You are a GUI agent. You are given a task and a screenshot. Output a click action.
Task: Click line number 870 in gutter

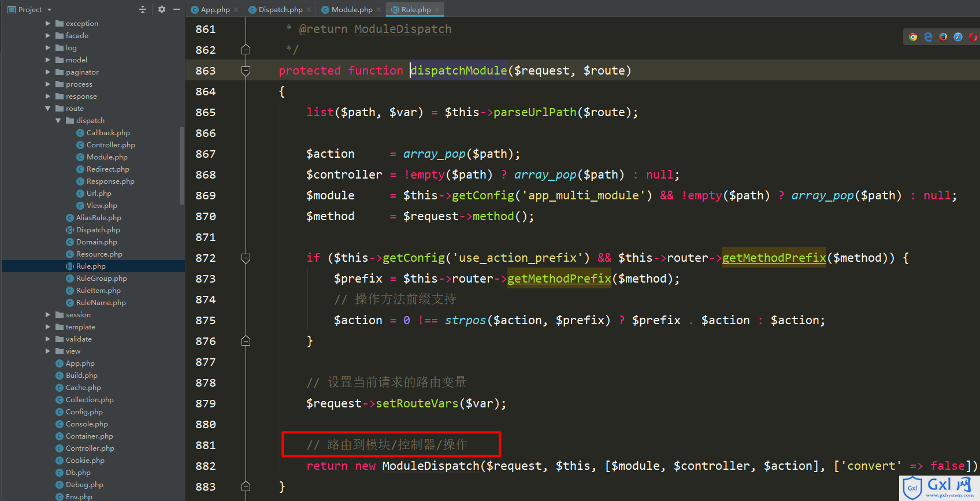click(205, 216)
